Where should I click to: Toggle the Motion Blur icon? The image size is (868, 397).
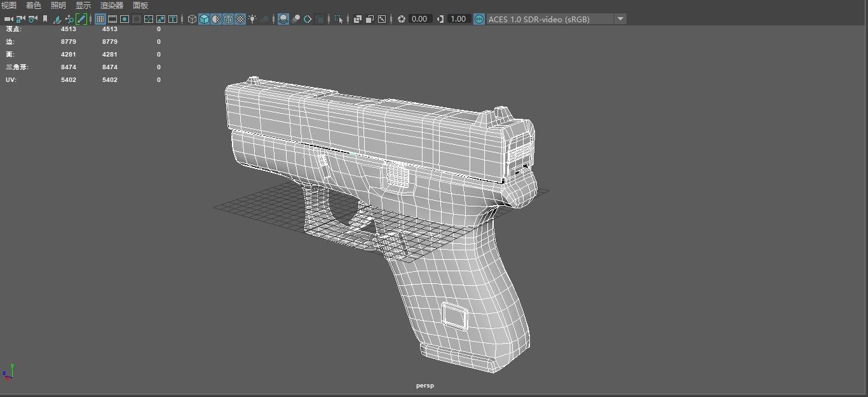coord(295,19)
